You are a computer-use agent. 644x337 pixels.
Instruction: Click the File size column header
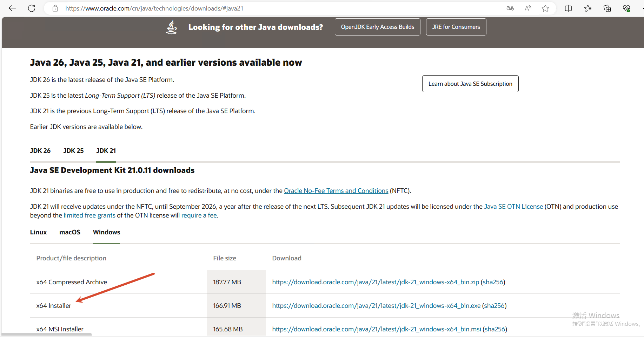coord(225,258)
